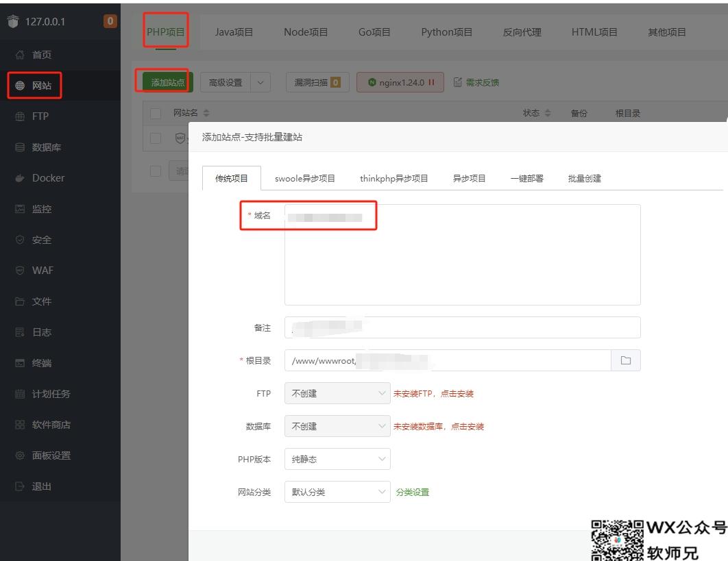Toggle the select-all checkbox in table header
728x561 pixels.
point(156,113)
